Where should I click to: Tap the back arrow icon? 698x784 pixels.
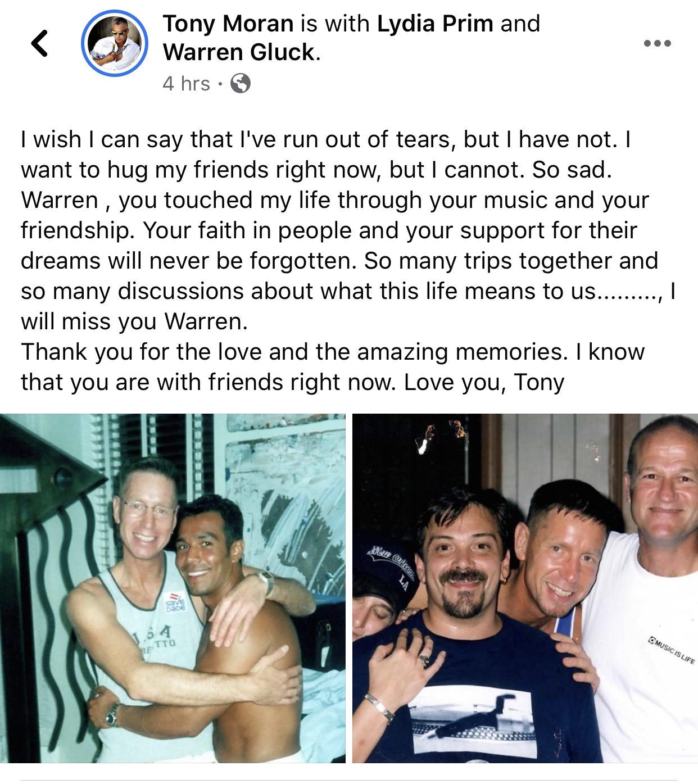click(39, 43)
